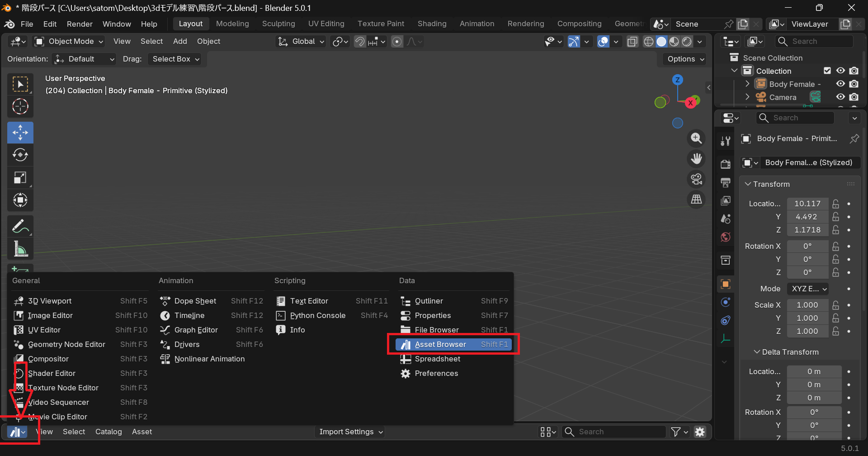
Task: Click the zoom magnifier viewport icon
Action: coord(696,138)
